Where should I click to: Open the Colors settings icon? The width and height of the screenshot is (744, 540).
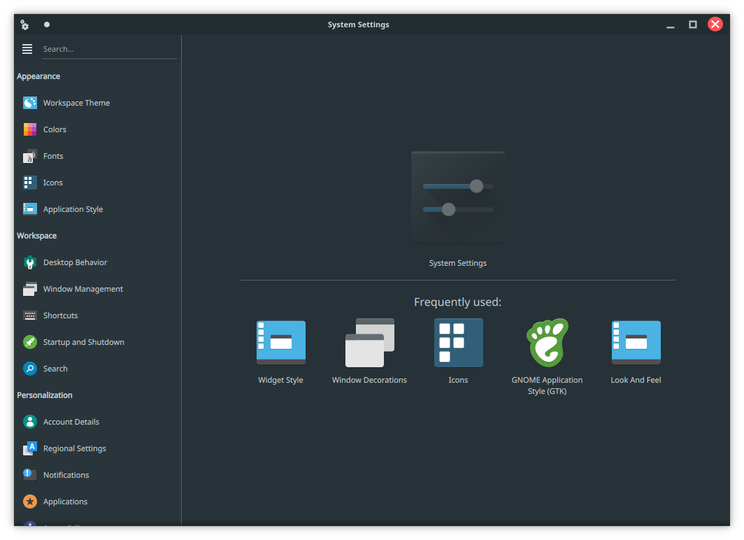click(x=30, y=130)
